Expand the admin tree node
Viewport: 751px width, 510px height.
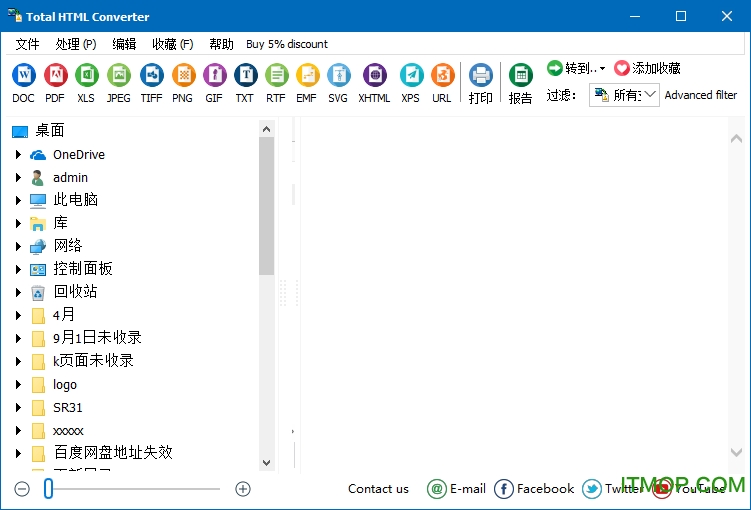point(18,177)
